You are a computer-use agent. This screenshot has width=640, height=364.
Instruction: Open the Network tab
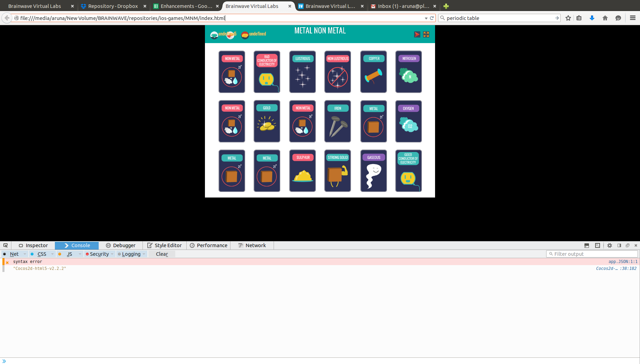[x=252, y=245]
